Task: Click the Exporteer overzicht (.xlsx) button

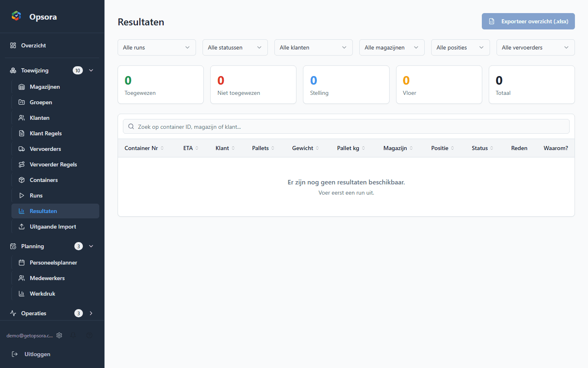Action: [x=528, y=21]
